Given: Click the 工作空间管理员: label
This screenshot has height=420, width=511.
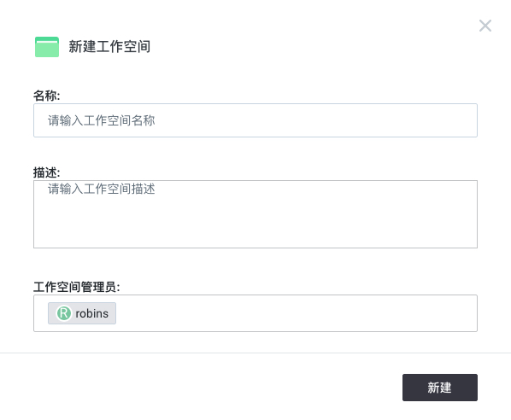Looking at the screenshot, I should pos(77,287).
